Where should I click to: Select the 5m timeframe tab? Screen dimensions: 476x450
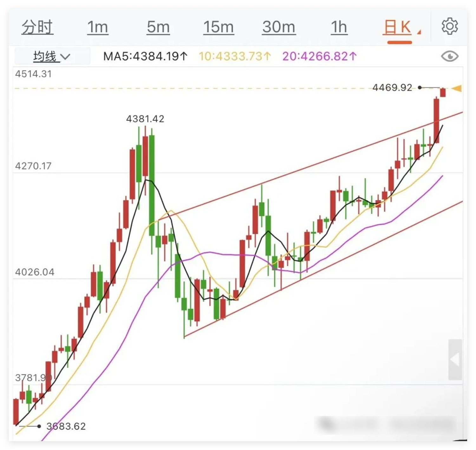[158, 27]
